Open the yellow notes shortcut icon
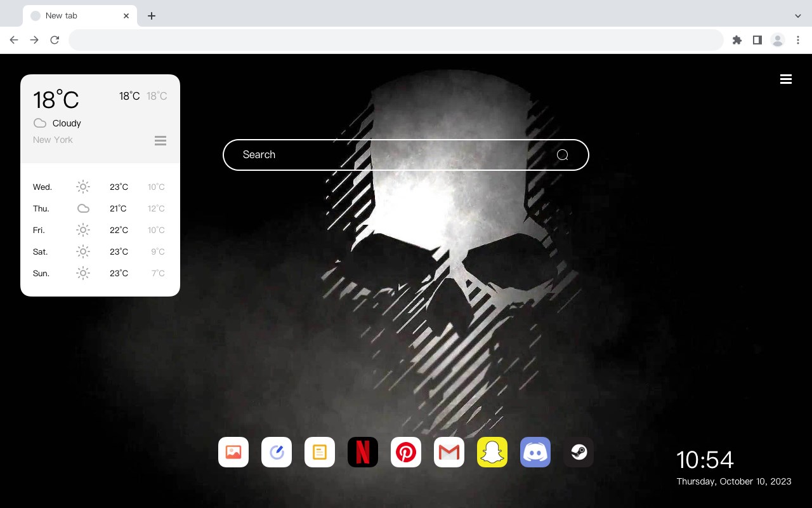This screenshot has height=508, width=812. pos(320,452)
